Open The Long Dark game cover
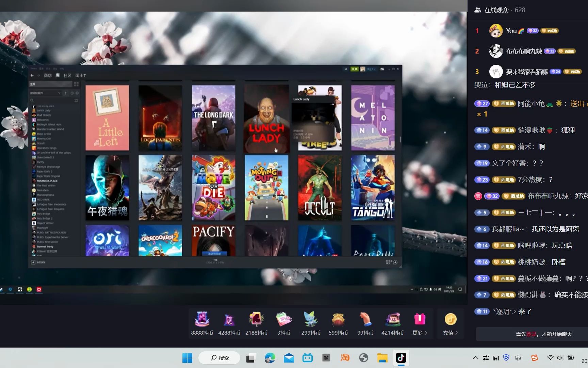 (x=213, y=118)
